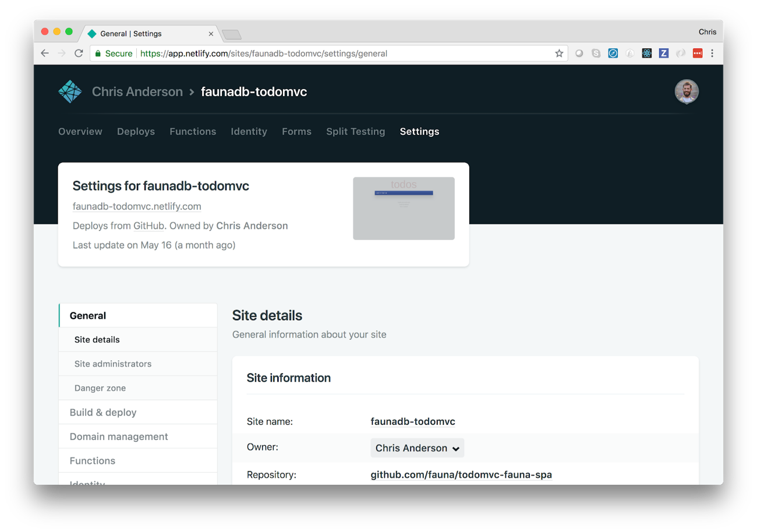This screenshot has height=532, width=757.
Task: Click the 'Site name:' label
Action: 270,421
